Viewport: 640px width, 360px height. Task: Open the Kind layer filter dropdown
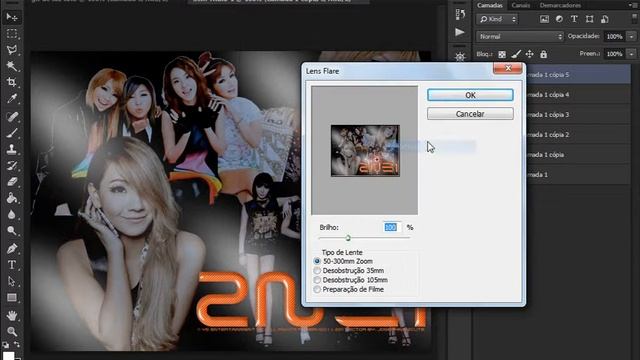point(497,19)
